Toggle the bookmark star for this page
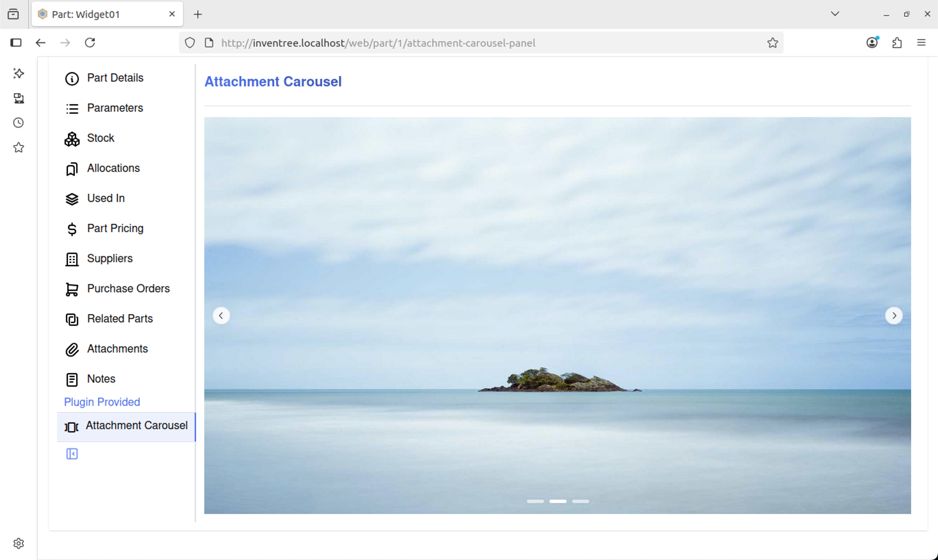This screenshot has height=560, width=938. [x=772, y=43]
